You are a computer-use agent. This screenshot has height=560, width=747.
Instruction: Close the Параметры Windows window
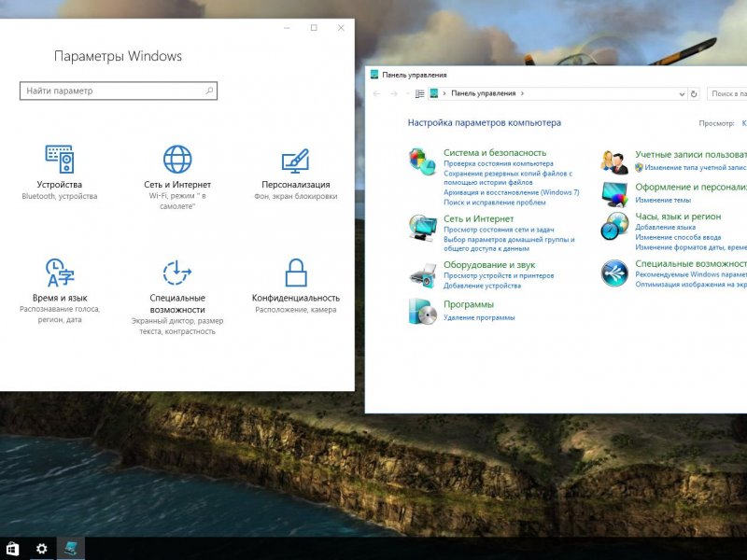coord(341,28)
